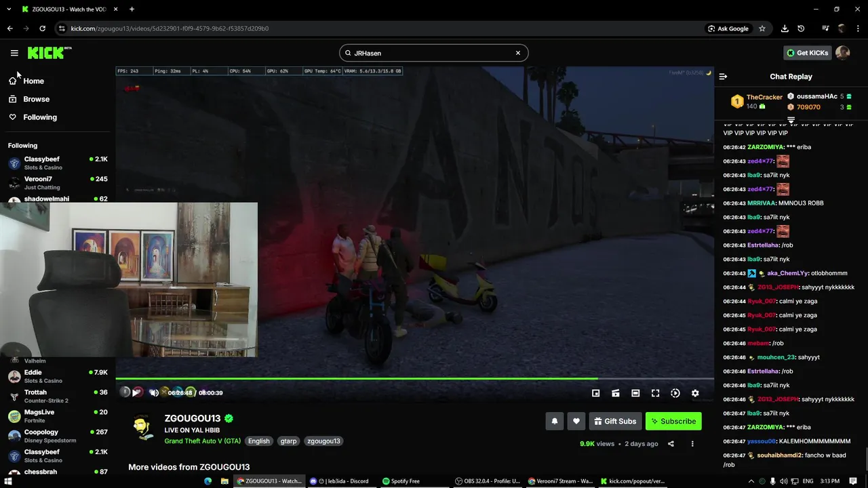This screenshot has width=868, height=488.
Task: Open Grand Theft Auto V category link
Action: pos(202,441)
